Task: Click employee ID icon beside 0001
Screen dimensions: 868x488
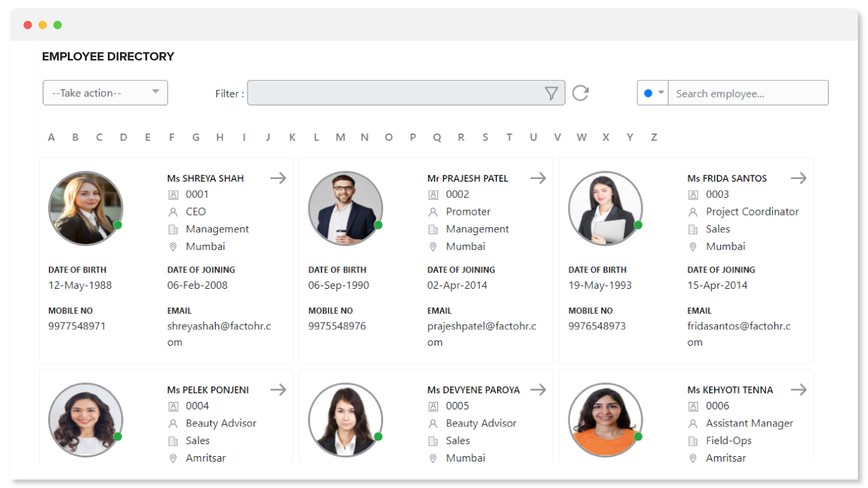Action: (173, 195)
